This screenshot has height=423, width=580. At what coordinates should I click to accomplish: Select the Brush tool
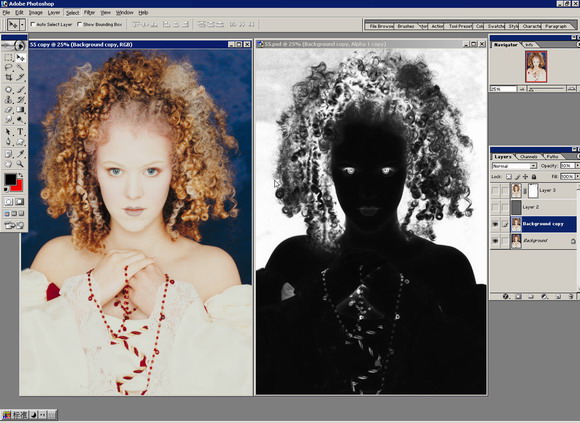point(20,89)
